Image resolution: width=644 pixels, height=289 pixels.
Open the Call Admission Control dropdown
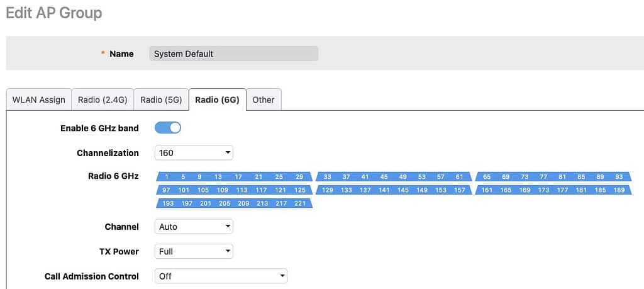click(x=221, y=276)
